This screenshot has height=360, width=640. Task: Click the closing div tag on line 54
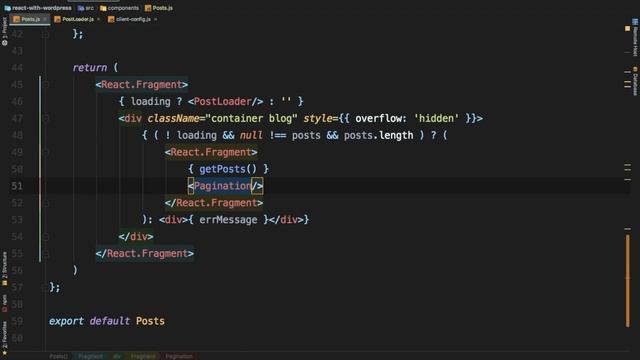(x=136, y=237)
